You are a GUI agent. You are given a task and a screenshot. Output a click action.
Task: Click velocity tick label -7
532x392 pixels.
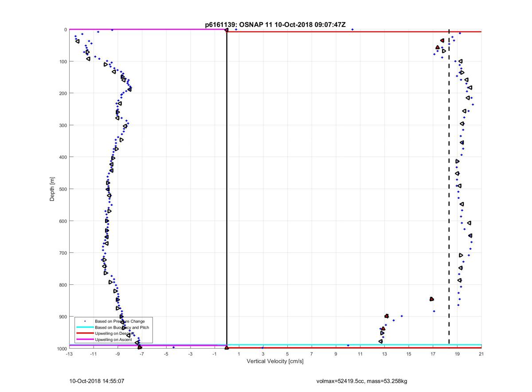click(x=142, y=354)
